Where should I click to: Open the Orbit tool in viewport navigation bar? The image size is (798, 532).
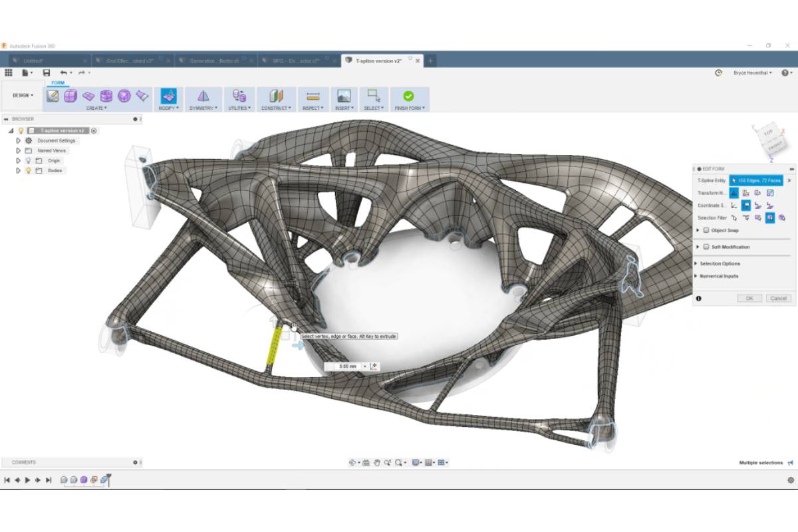pyautogui.click(x=352, y=462)
